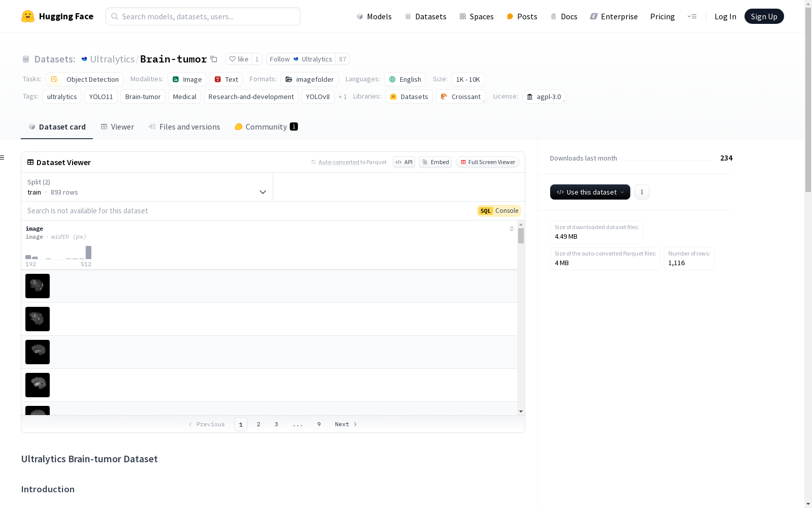Click the Medical tag
Image resolution: width=812 pixels, height=508 pixels.
pyautogui.click(x=185, y=97)
